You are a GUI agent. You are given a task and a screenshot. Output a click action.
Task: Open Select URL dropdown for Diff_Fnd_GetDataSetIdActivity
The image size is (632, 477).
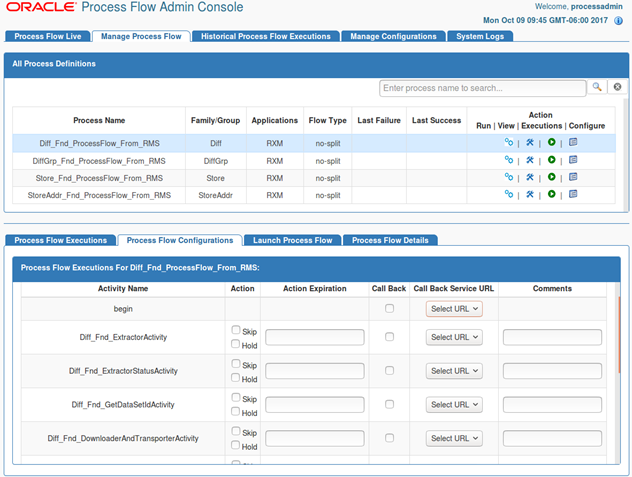point(454,405)
